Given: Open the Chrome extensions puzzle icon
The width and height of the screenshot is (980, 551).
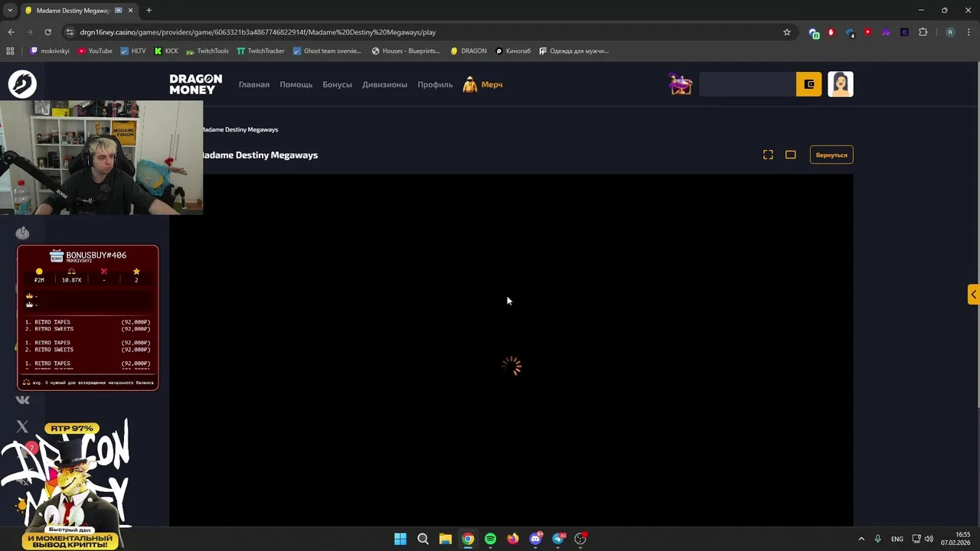Looking at the screenshot, I should tap(923, 32).
